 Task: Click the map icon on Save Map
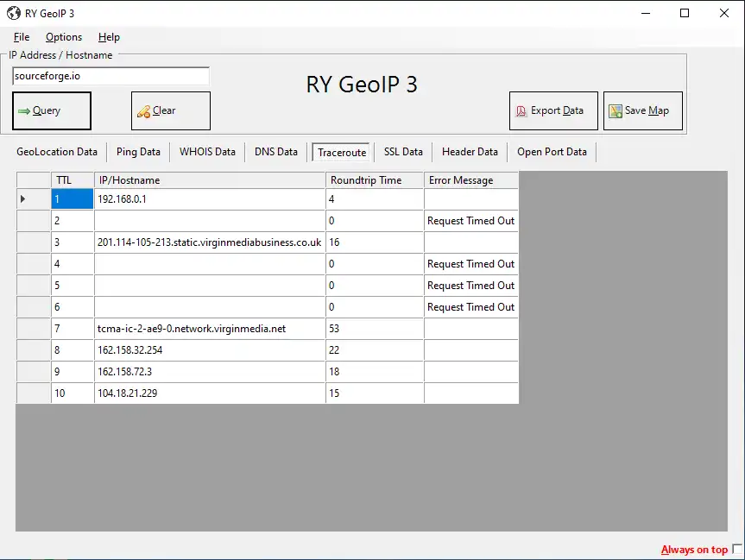click(616, 111)
